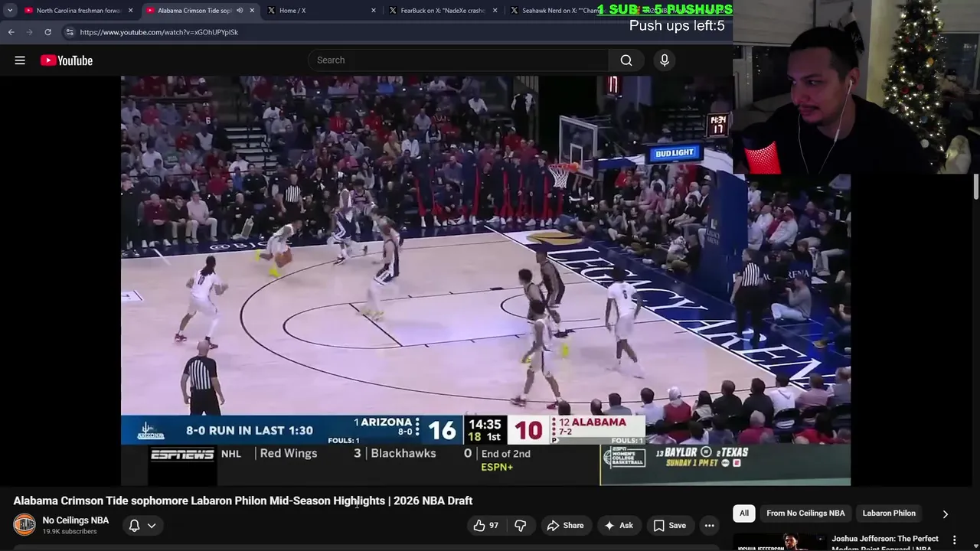The height and width of the screenshot is (551, 980).
Task: Open No Ceilings NBA channel avatar
Action: [24, 525]
